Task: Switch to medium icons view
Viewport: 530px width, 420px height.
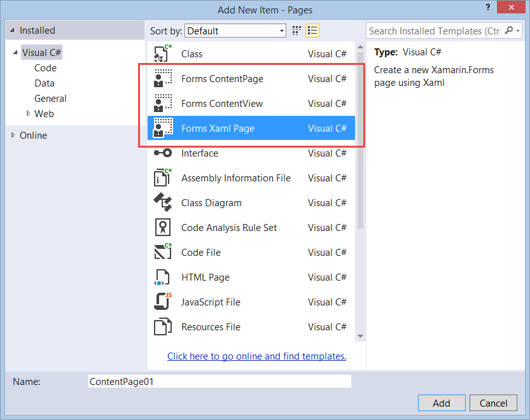Action: coord(296,30)
